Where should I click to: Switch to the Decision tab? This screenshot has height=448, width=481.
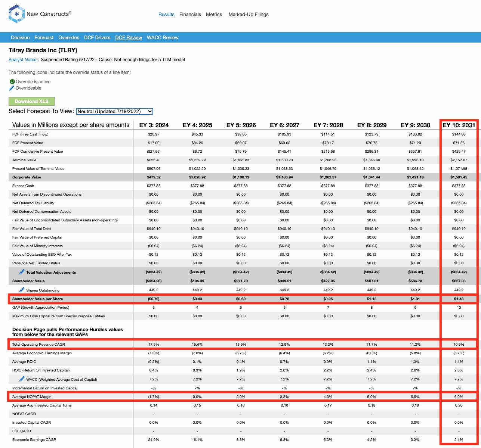tap(20, 37)
